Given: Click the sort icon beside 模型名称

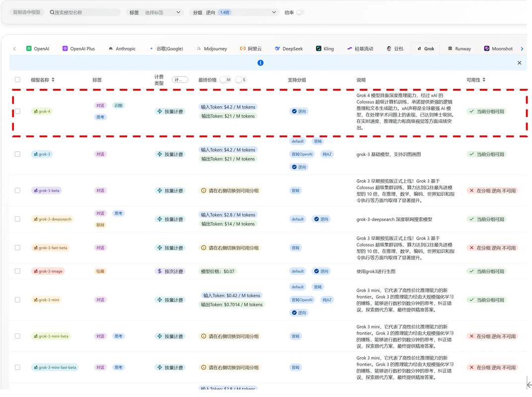Looking at the screenshot, I should [x=53, y=80].
